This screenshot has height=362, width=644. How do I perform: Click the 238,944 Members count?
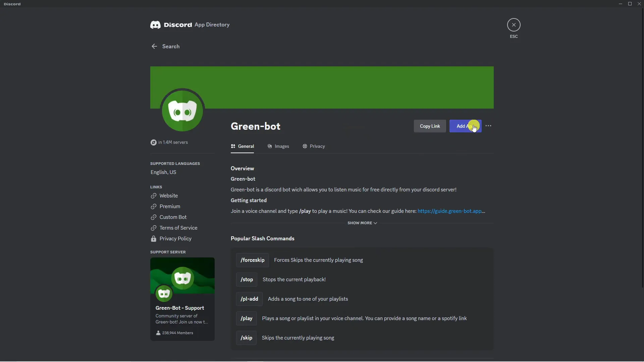coord(178,333)
